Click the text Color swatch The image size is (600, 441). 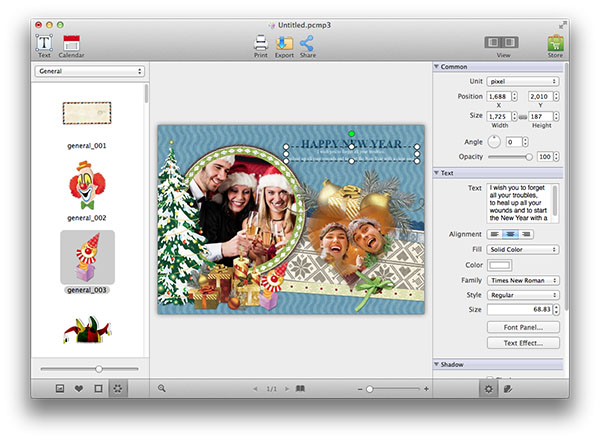[498, 265]
